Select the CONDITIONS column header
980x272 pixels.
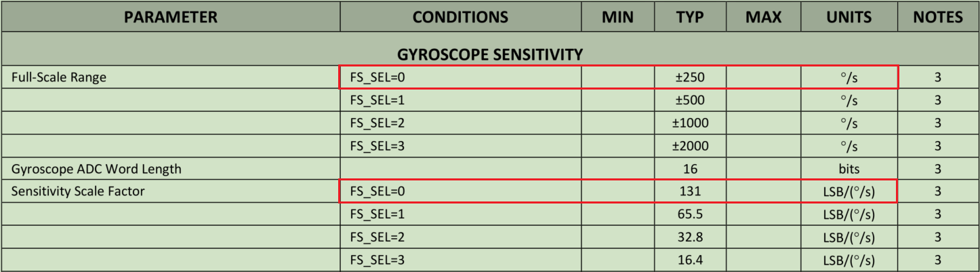[460, 17]
